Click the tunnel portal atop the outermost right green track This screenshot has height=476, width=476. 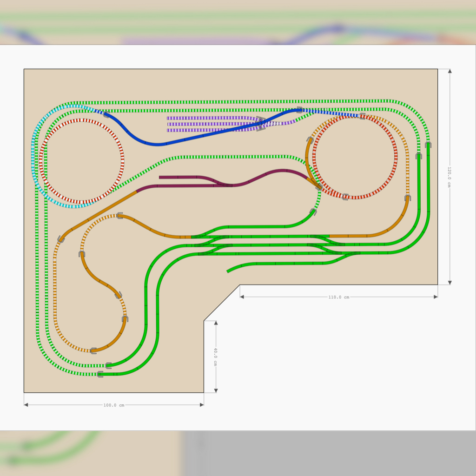point(428,145)
